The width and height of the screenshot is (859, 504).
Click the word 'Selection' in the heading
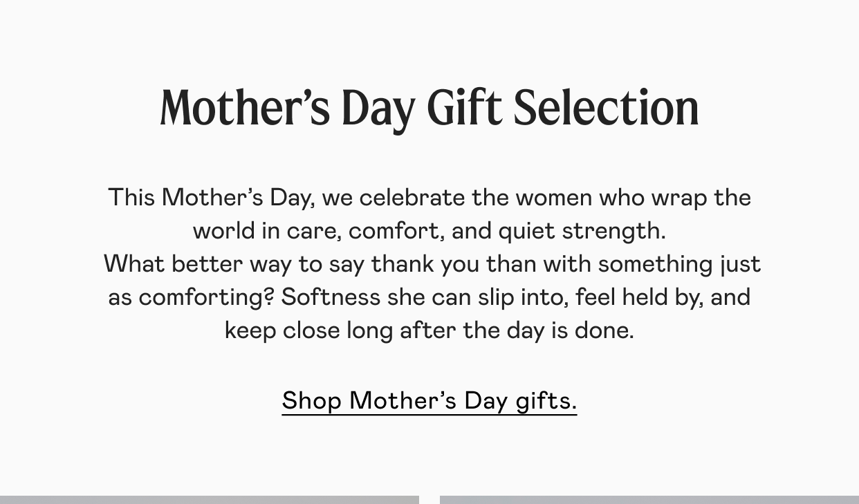point(607,109)
